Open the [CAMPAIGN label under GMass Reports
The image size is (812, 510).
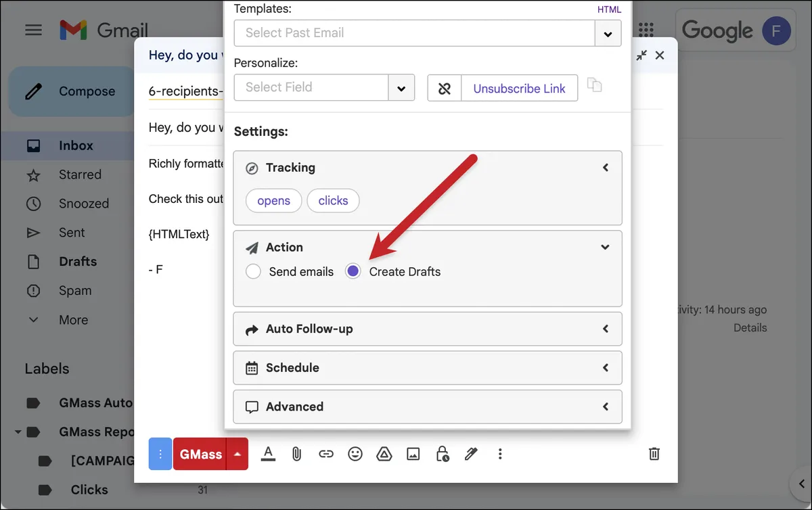tap(101, 461)
